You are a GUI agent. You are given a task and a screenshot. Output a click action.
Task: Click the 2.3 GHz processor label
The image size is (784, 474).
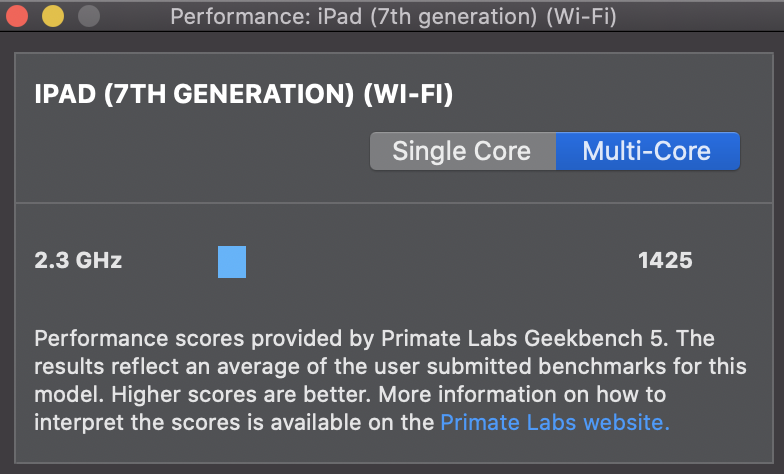(x=78, y=261)
